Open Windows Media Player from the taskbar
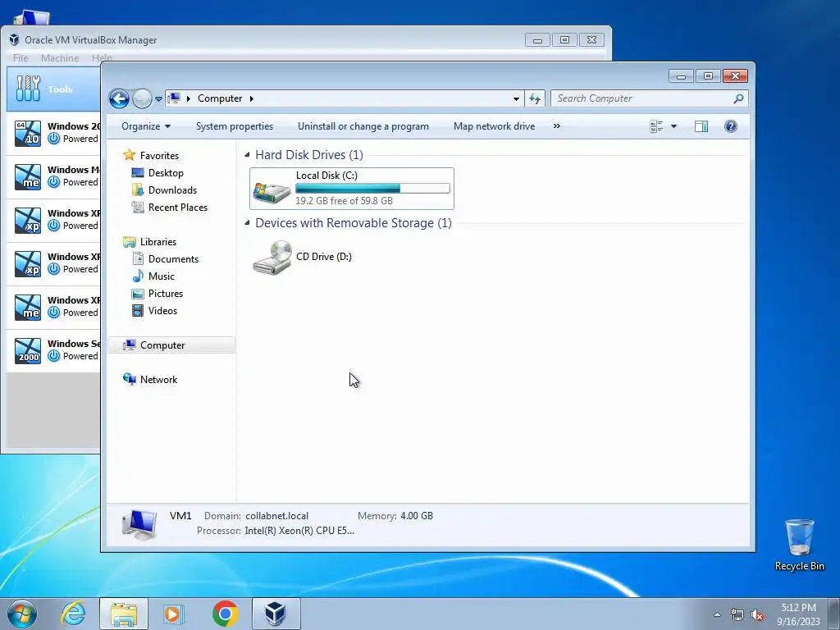 coord(173,614)
